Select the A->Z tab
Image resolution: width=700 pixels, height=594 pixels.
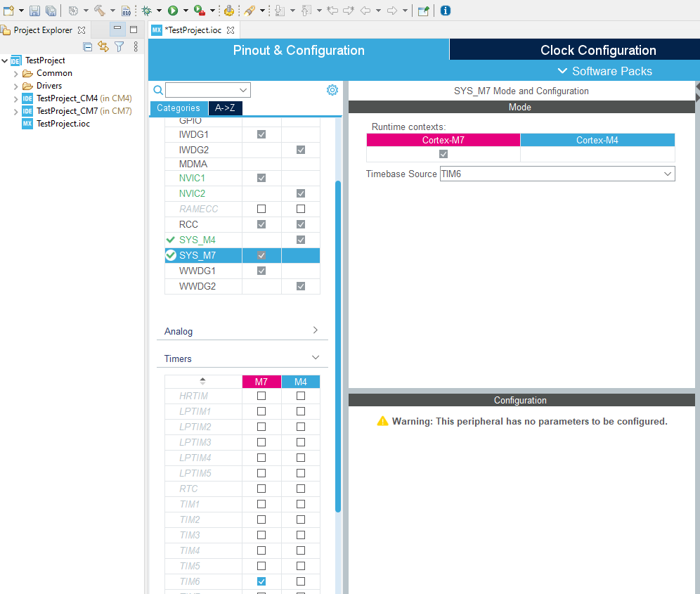click(225, 108)
